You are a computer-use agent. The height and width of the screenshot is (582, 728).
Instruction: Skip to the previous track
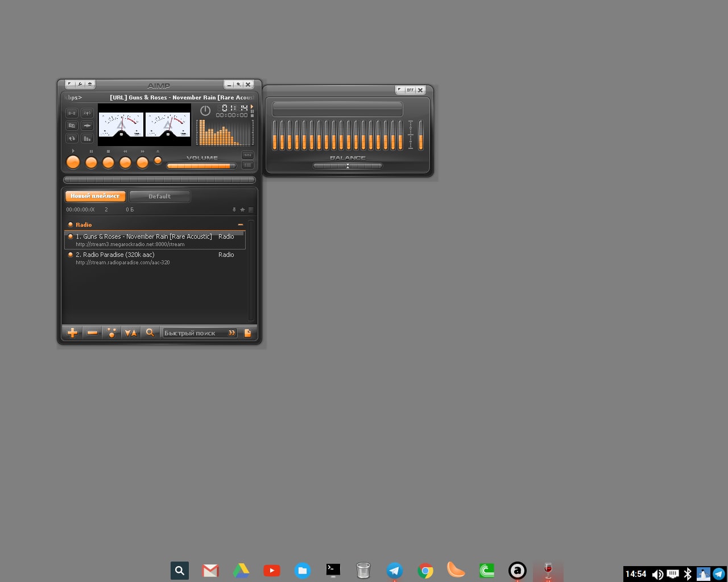125,163
